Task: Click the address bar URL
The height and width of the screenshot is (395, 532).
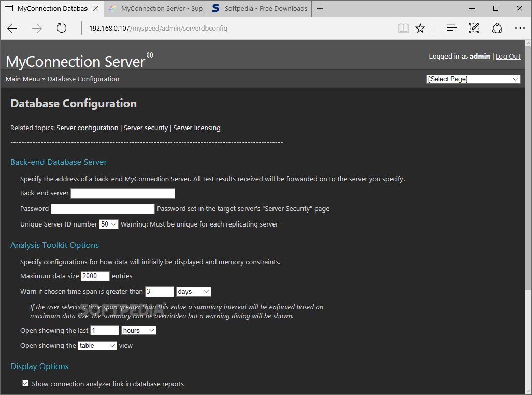Action: click(x=158, y=28)
